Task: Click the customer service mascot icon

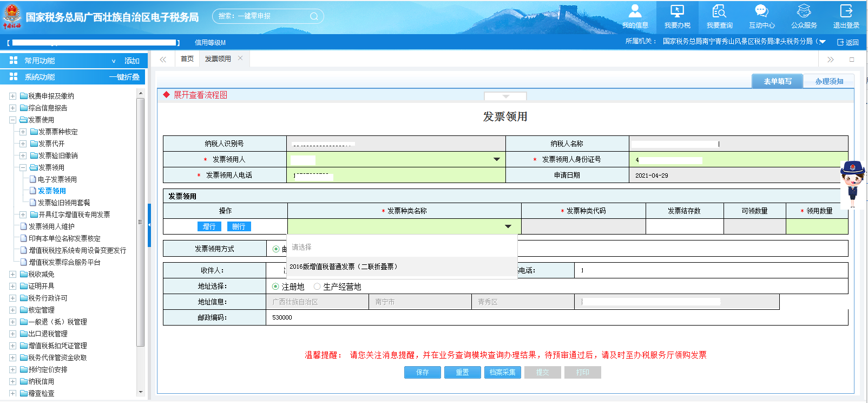Action: tap(853, 183)
